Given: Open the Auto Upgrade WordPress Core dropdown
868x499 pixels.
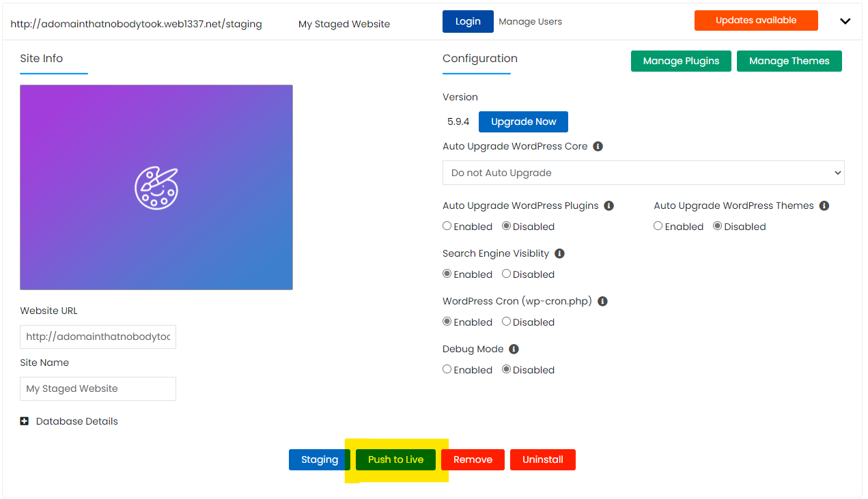Looking at the screenshot, I should tap(643, 173).
